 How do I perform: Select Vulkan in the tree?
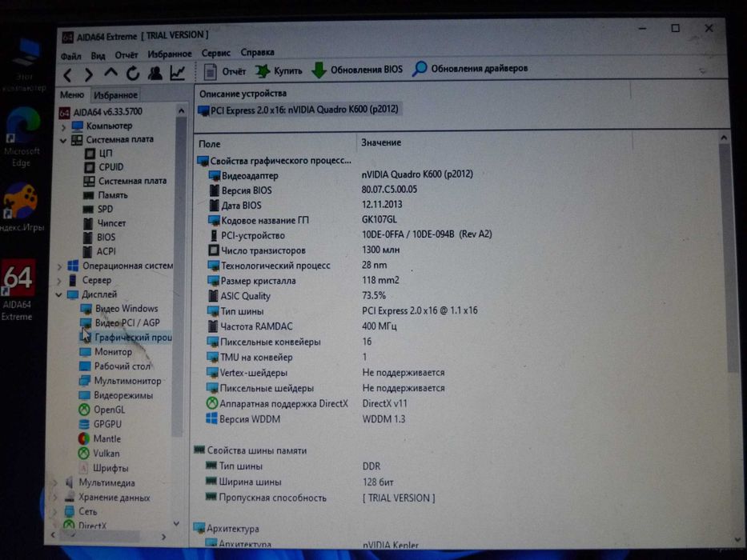tap(98, 454)
